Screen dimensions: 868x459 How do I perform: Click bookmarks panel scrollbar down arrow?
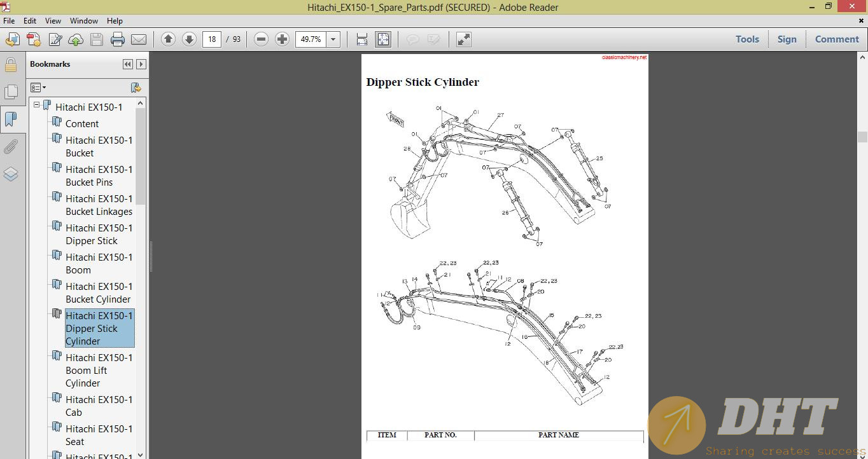pos(141,454)
